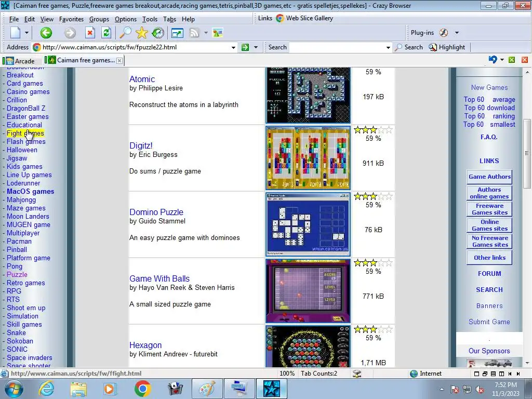
Task: Open the Go button dropdown arrow
Action: click(x=256, y=47)
